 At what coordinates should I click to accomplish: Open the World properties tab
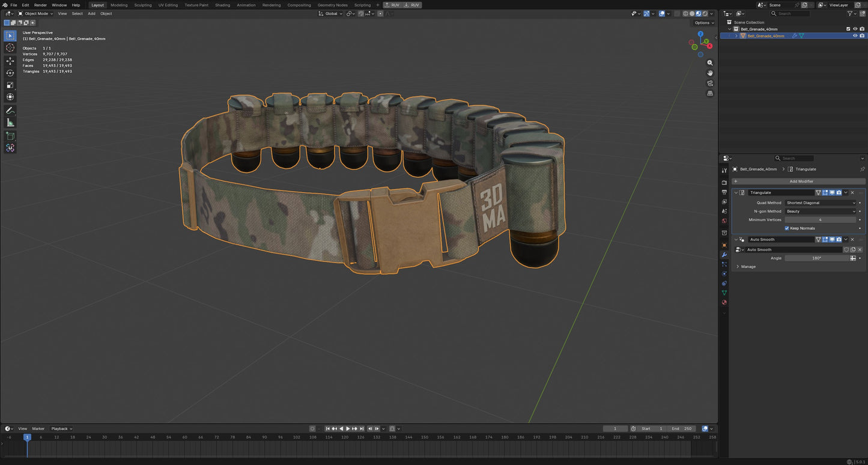pyautogui.click(x=724, y=221)
